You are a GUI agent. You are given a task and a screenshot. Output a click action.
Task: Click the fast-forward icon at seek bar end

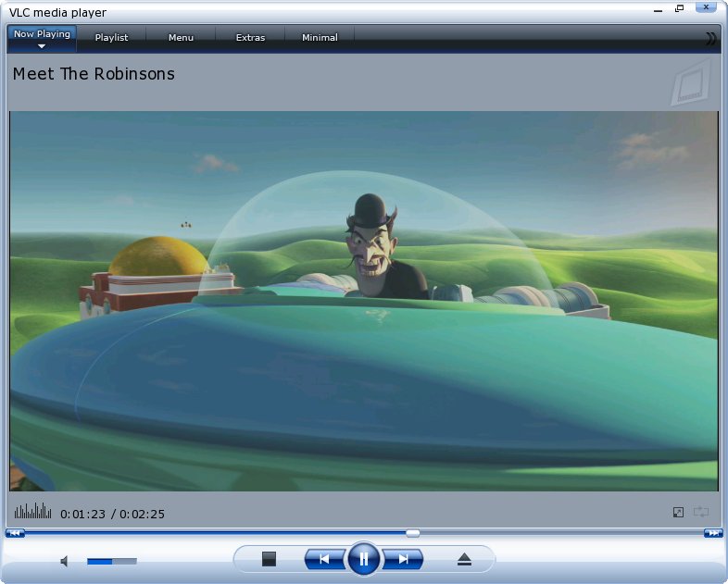pyautogui.click(x=713, y=533)
